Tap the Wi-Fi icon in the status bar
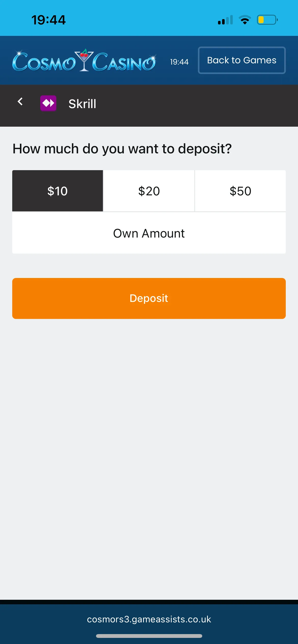The width and height of the screenshot is (298, 644). (x=245, y=20)
